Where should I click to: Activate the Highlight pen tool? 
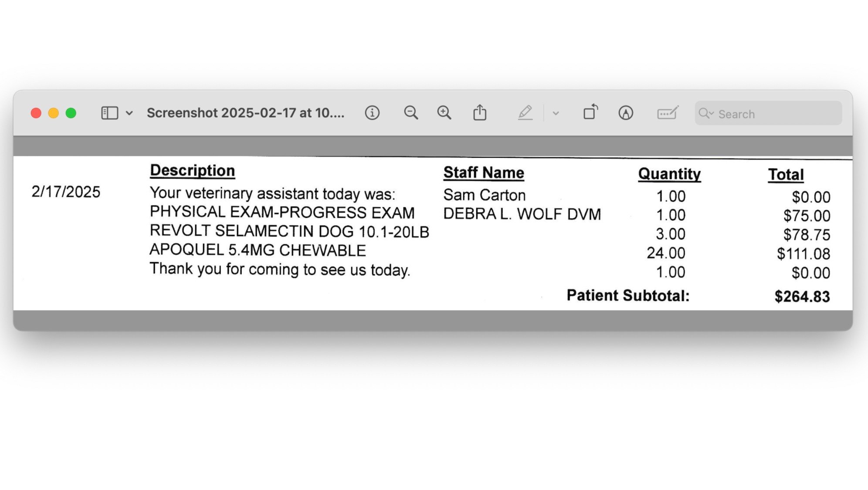525,113
